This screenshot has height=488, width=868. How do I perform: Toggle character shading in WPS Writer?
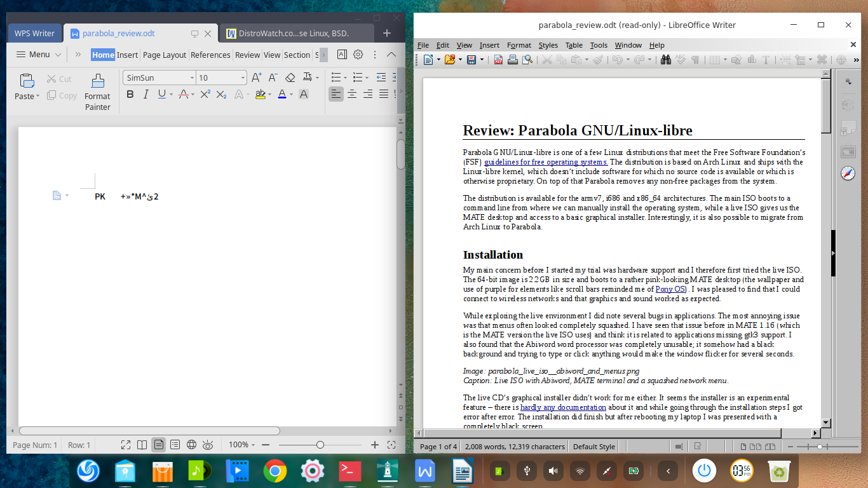coord(304,94)
